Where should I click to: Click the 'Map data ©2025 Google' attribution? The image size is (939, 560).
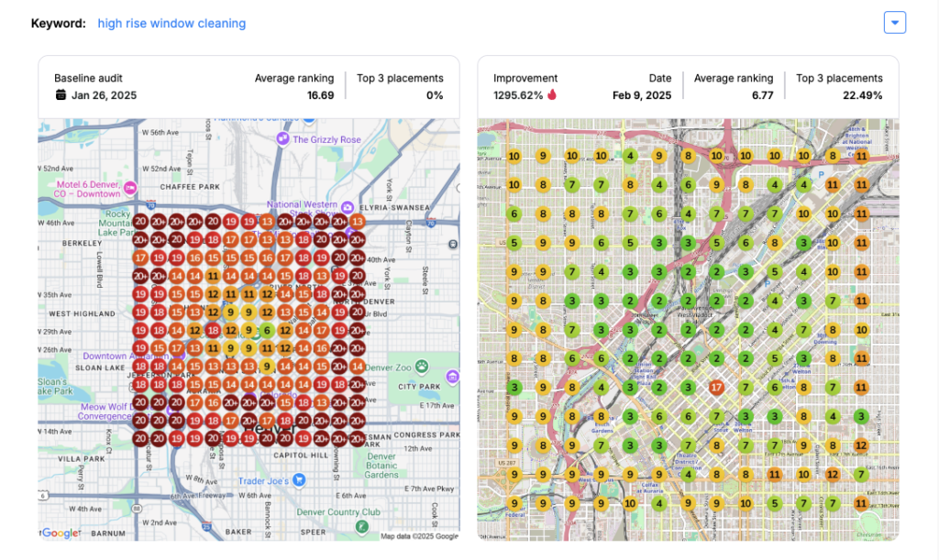click(418, 536)
